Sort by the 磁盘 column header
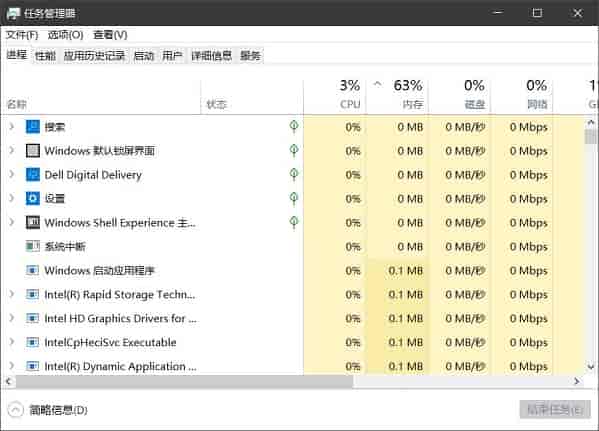The width and height of the screenshot is (599, 431). point(459,96)
